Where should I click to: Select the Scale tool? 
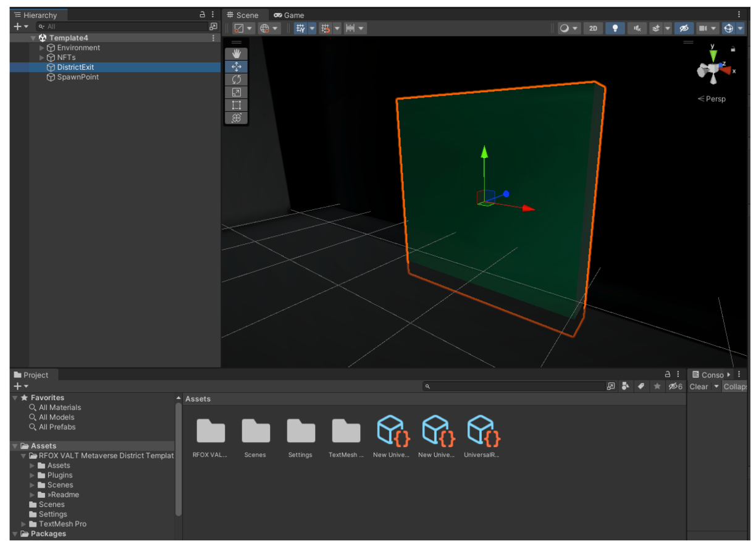(x=236, y=92)
